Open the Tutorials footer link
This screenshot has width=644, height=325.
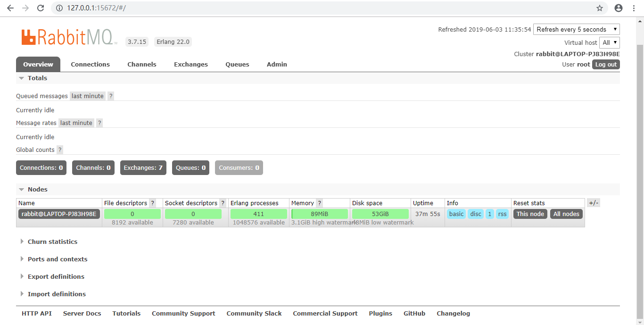click(x=126, y=313)
